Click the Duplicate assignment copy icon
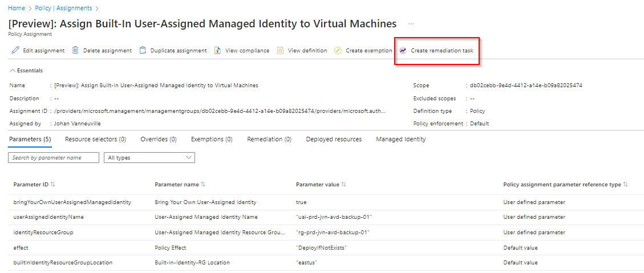The width and height of the screenshot is (644, 273). (143, 51)
